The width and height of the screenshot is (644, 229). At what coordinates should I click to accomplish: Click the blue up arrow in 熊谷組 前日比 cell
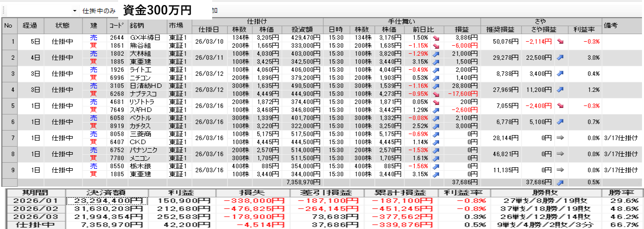[436, 45]
